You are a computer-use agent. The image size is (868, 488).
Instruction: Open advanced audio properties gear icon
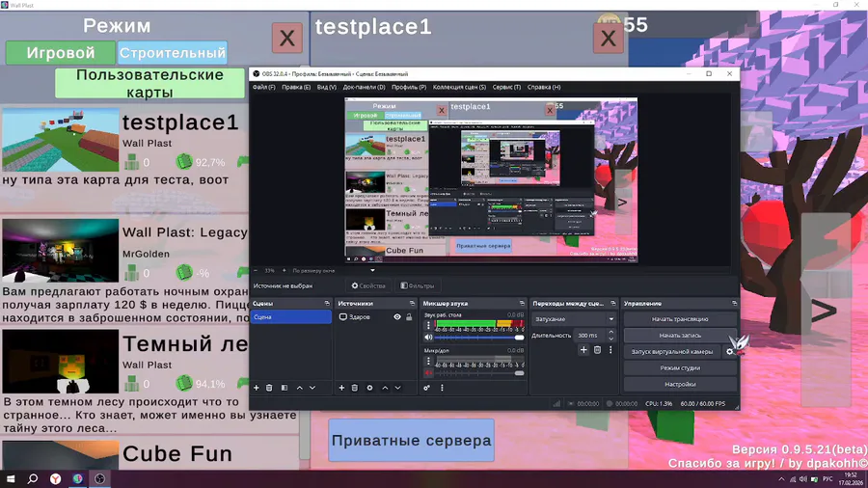point(427,388)
